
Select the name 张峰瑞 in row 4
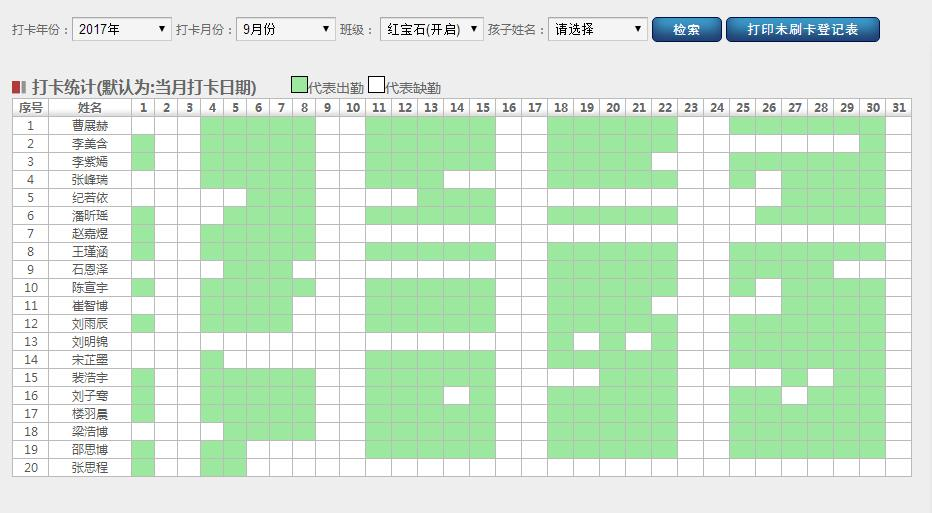(x=90, y=180)
